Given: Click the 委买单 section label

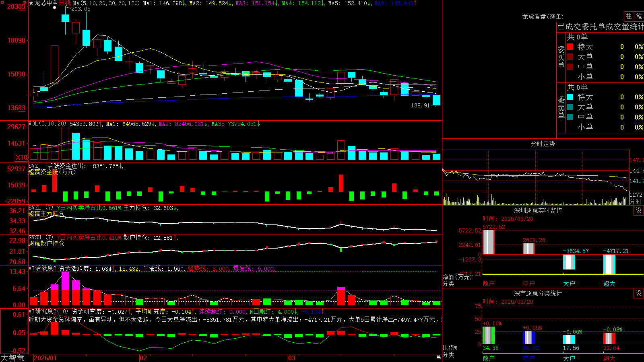Looking at the screenshot, I should 561,57.
